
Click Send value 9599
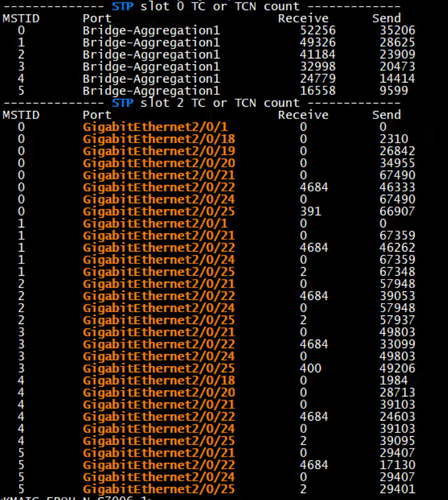click(394, 91)
